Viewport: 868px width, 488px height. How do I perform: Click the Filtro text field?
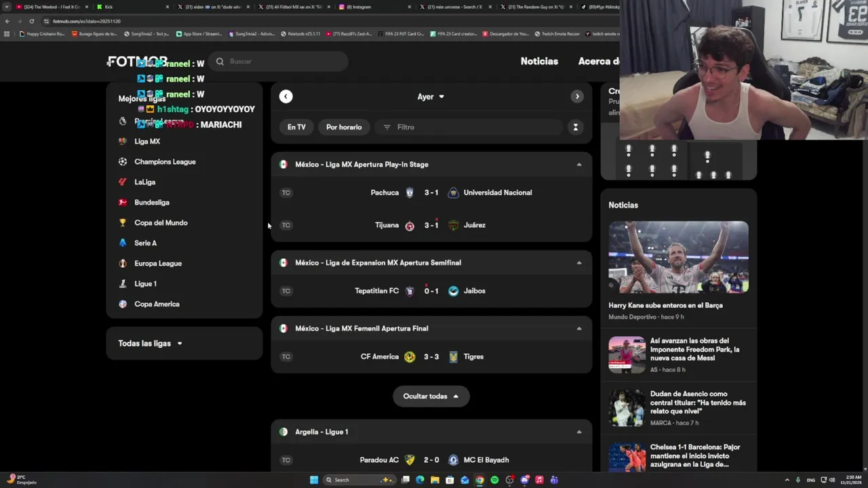470,127
